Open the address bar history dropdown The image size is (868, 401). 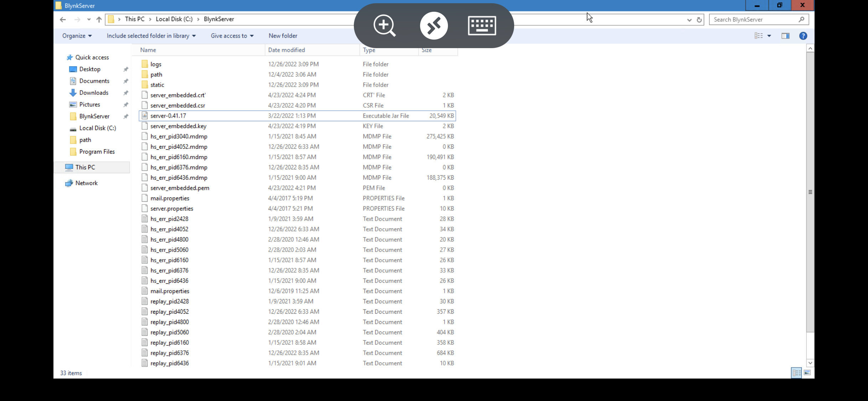click(x=689, y=20)
